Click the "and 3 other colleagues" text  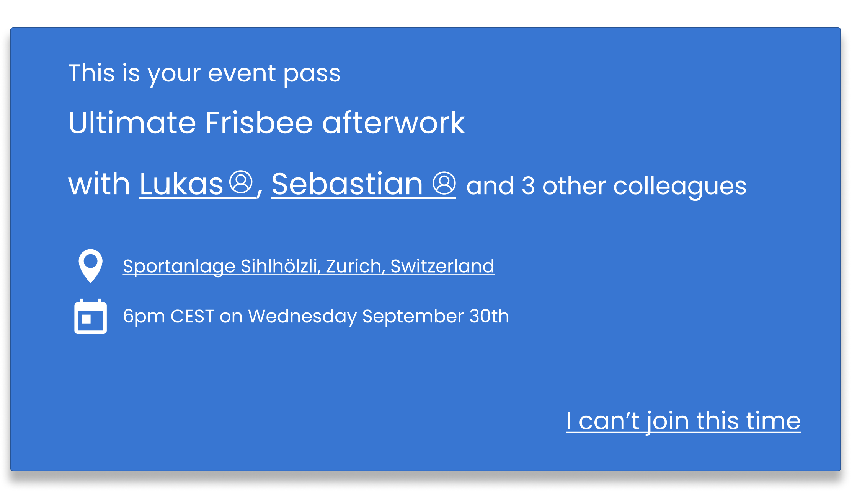pyautogui.click(x=606, y=186)
